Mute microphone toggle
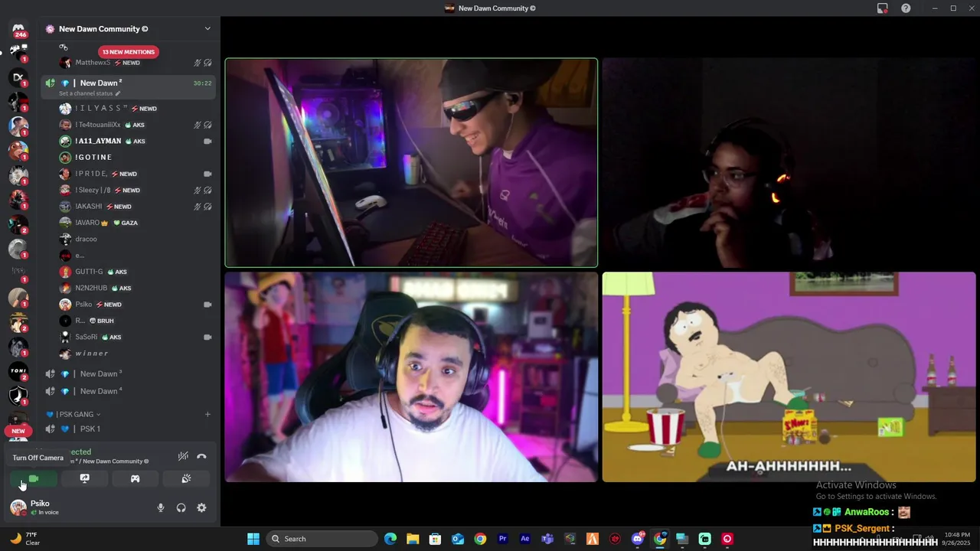This screenshot has width=980, height=551. point(160,507)
